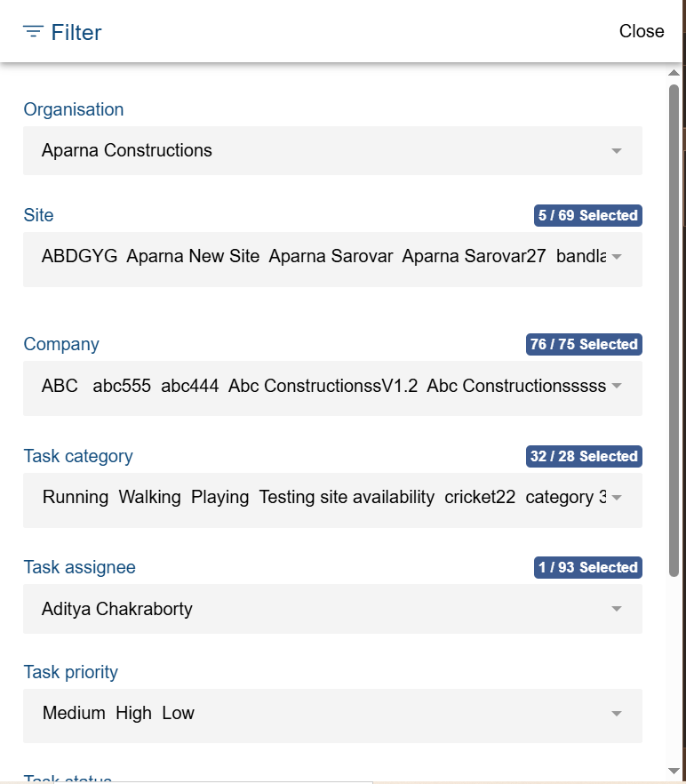Click the scrollbar down arrow
Image resolution: width=686 pixels, height=784 pixels.
point(674,770)
